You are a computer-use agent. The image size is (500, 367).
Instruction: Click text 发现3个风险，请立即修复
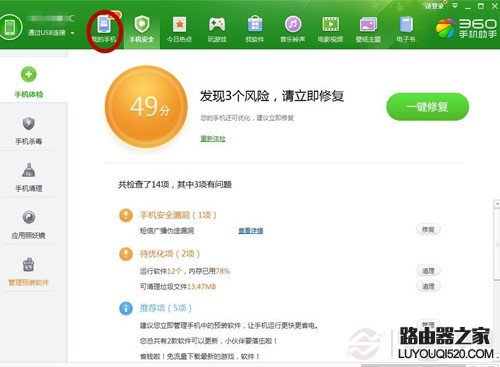(272, 96)
